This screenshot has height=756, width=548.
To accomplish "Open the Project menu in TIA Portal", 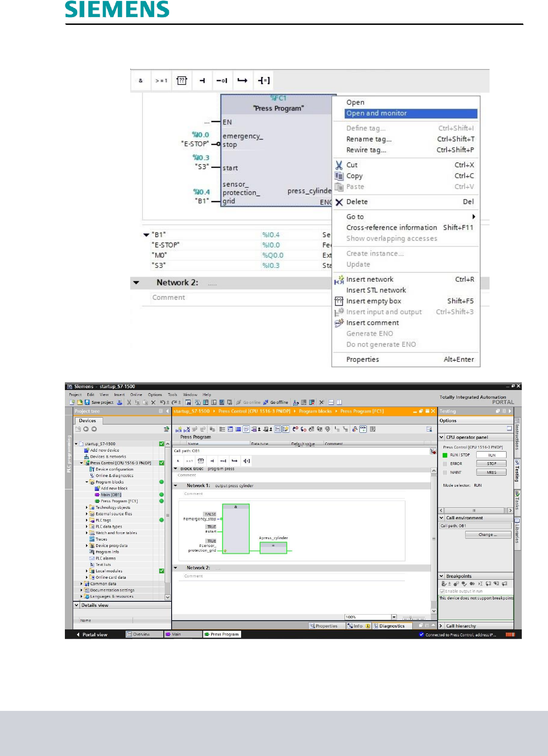I will pos(75,395).
